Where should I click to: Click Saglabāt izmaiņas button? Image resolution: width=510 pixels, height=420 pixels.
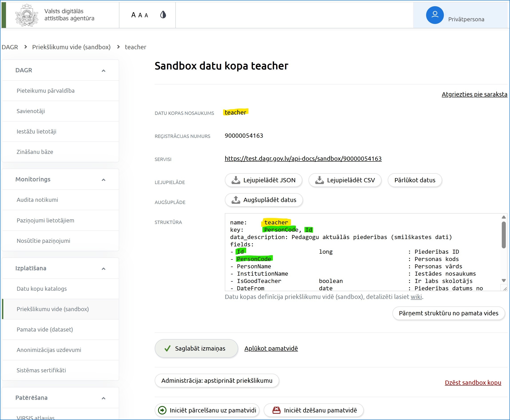tap(196, 348)
